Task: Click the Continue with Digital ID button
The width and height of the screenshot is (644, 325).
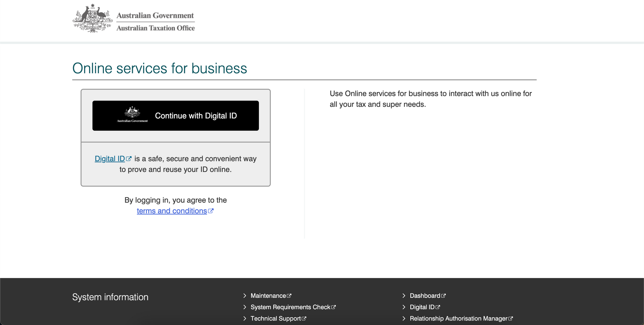Action: (175, 115)
